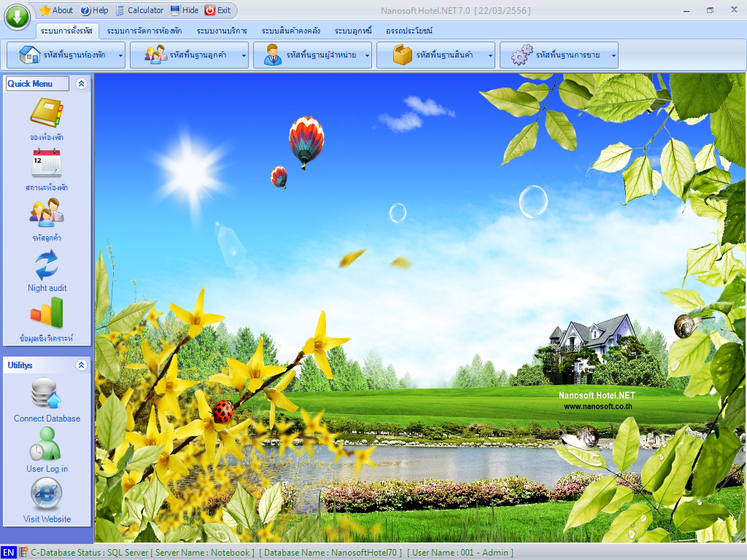
Task: Open the รหัสพื้นฐานการขาย dropdown arrow
Action: click(614, 55)
